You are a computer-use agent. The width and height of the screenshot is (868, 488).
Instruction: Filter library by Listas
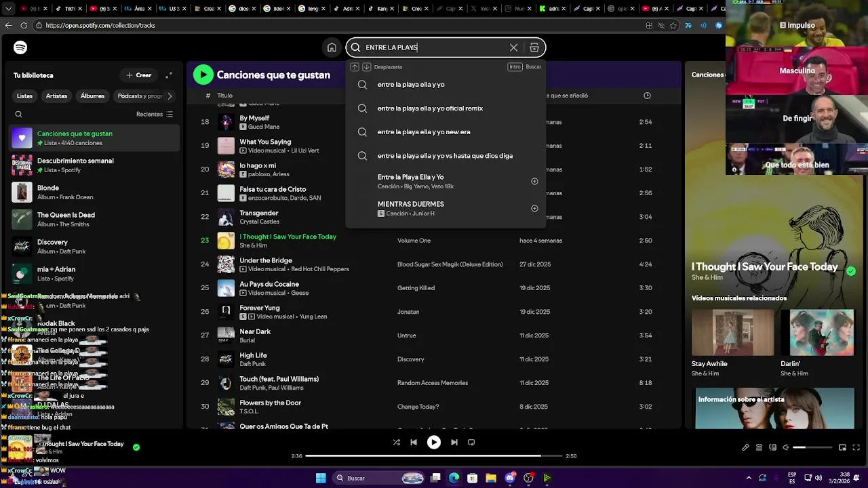(24, 96)
